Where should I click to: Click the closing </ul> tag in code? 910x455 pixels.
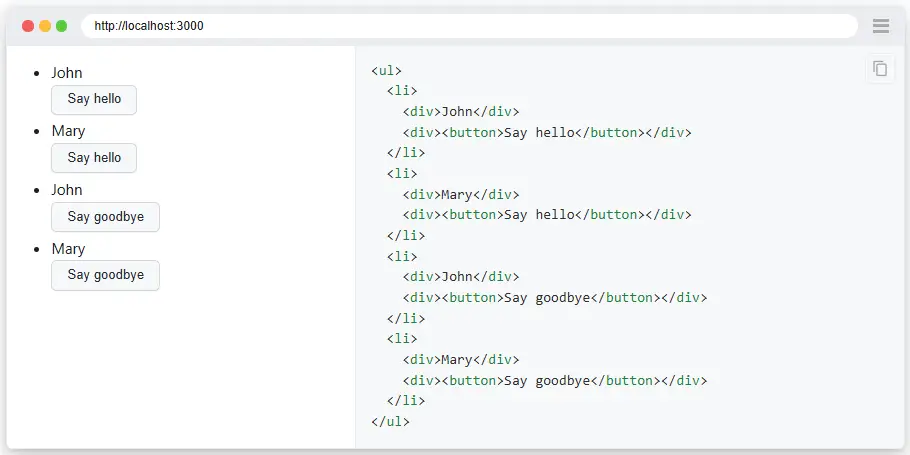pyautogui.click(x=390, y=422)
